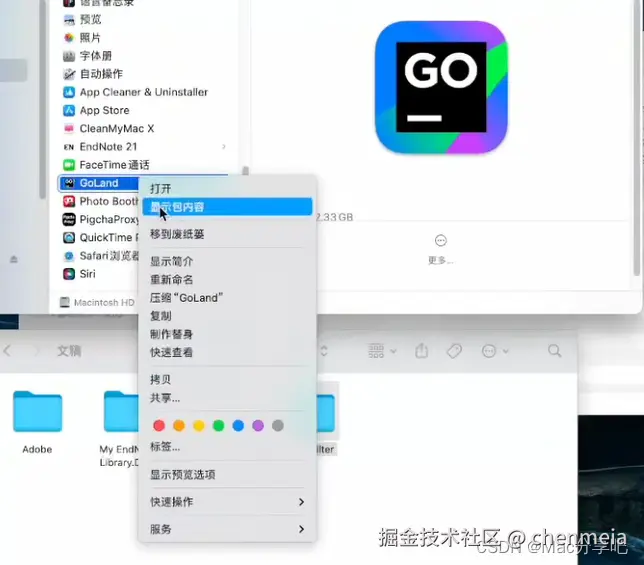Apply the blue tag color
The image size is (644, 565).
pos(238,426)
